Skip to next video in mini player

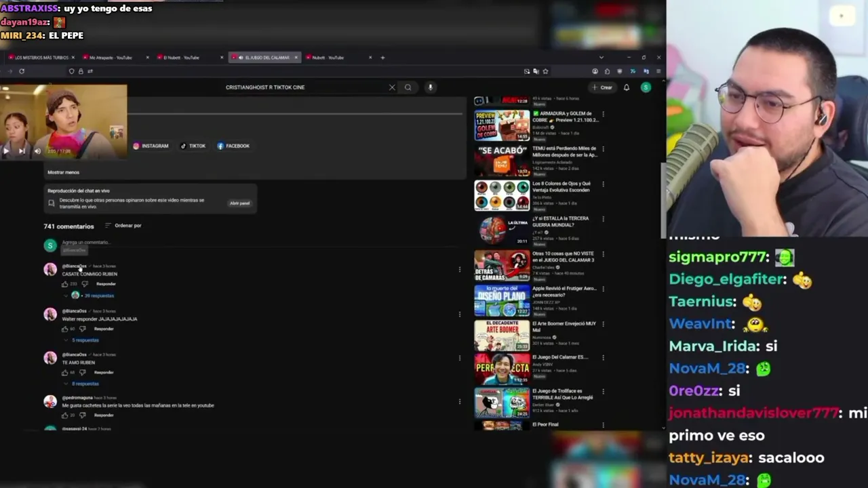point(22,151)
